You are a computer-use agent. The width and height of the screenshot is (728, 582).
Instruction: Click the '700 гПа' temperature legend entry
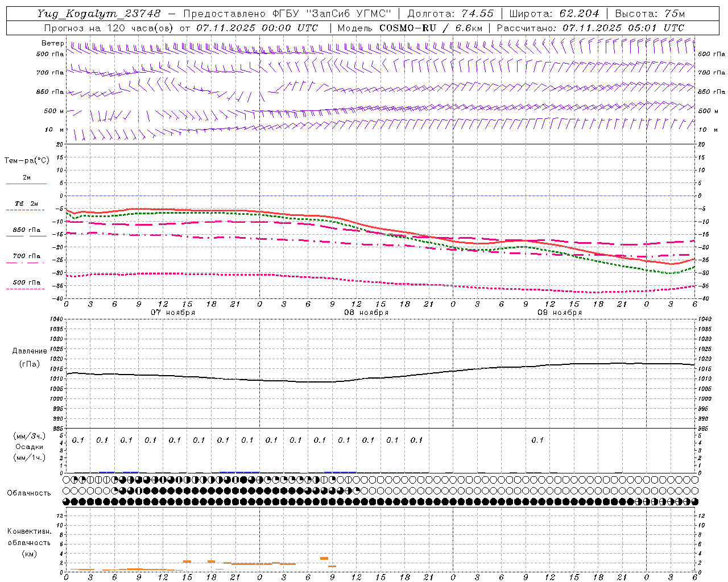(x=26, y=256)
